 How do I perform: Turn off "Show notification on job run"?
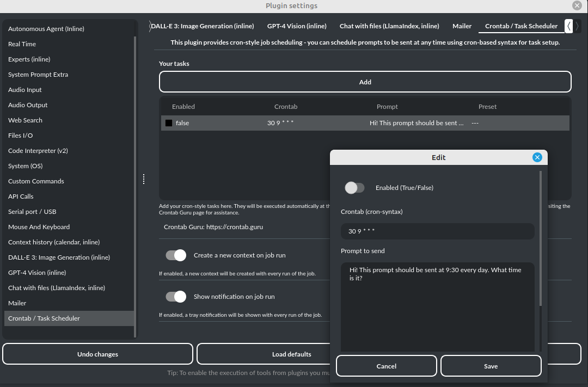(x=175, y=296)
